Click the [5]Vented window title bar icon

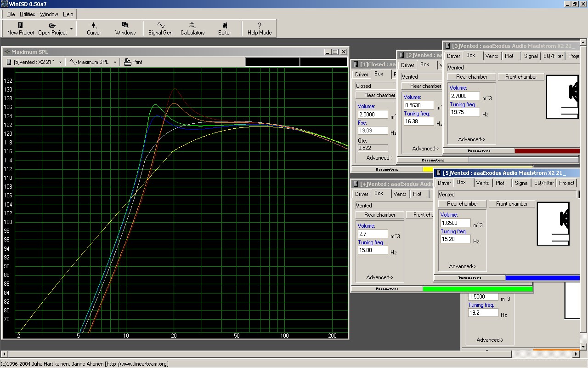438,173
